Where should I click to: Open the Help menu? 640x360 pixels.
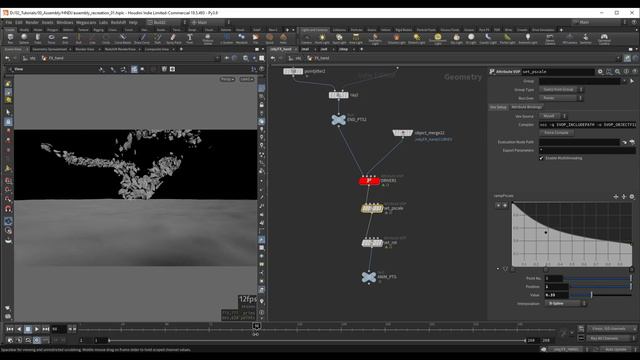pyautogui.click(x=133, y=22)
